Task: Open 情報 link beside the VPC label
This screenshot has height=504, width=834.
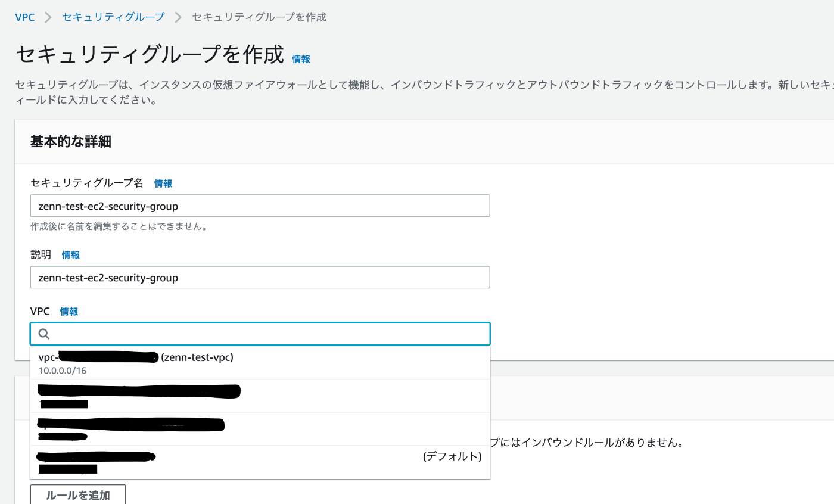Action: click(69, 312)
